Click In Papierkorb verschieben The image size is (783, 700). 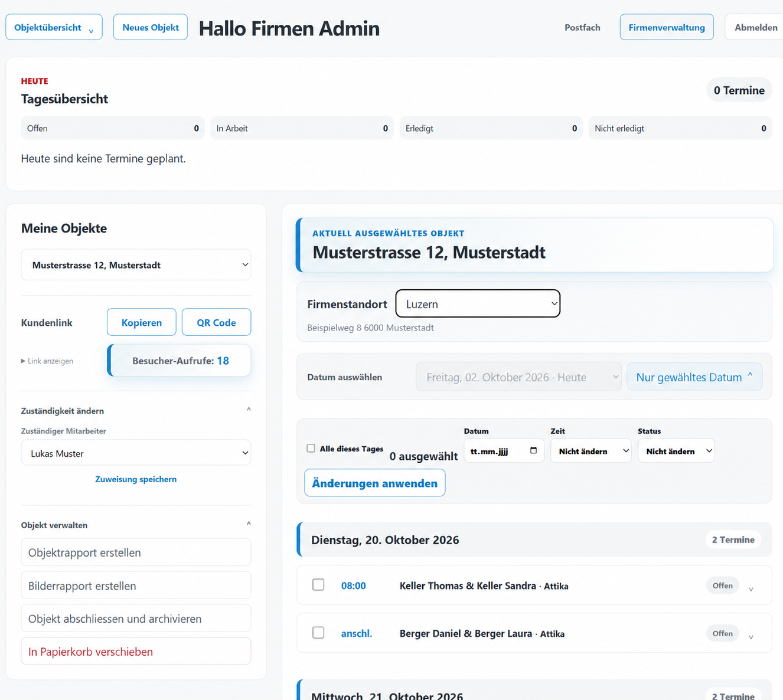(x=136, y=652)
